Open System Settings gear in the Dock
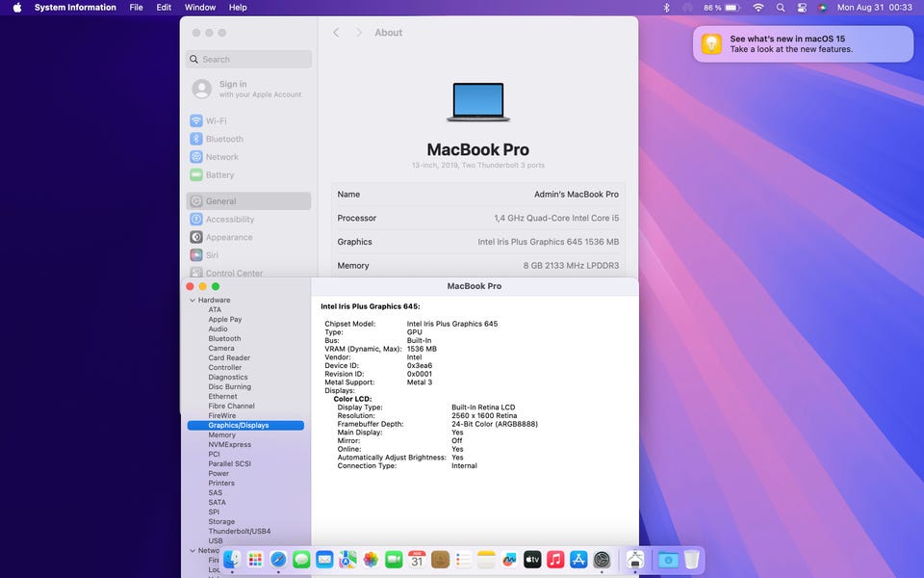The width and height of the screenshot is (924, 578). coord(602,559)
